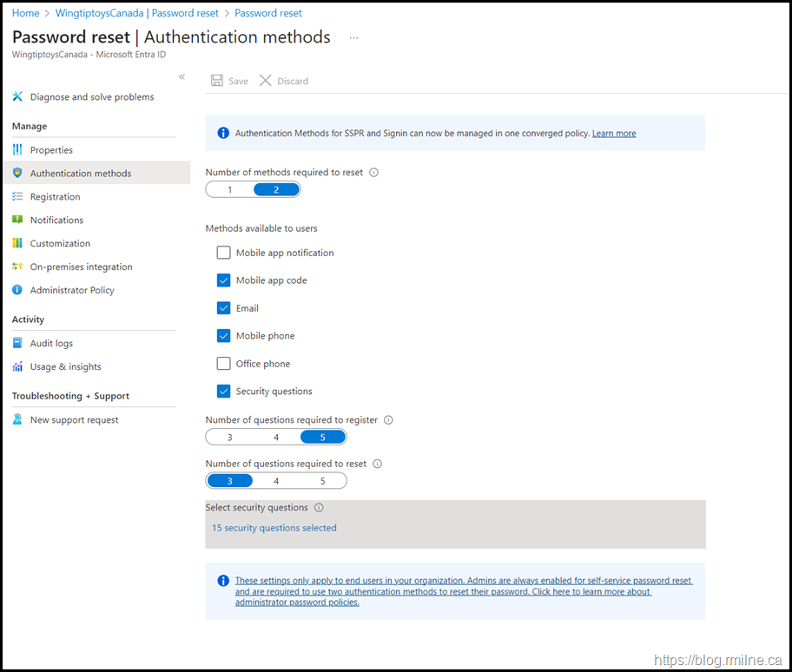Viewport: 792px width, 672px height.
Task: Click the Administrator Policy info icon
Action: tap(16, 290)
